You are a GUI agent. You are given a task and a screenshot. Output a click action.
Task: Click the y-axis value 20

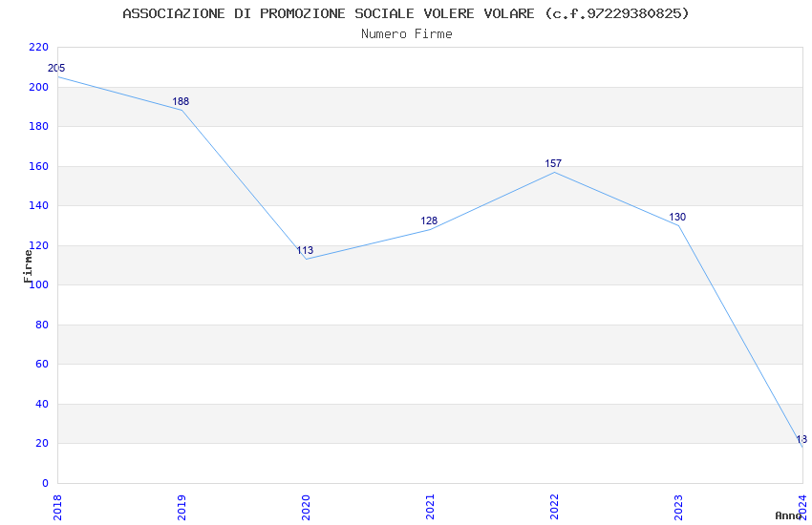[x=42, y=443]
